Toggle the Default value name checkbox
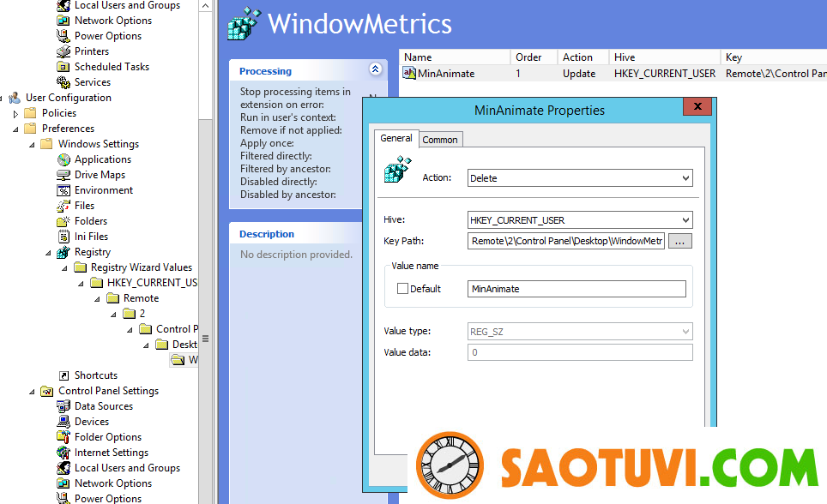 point(402,288)
